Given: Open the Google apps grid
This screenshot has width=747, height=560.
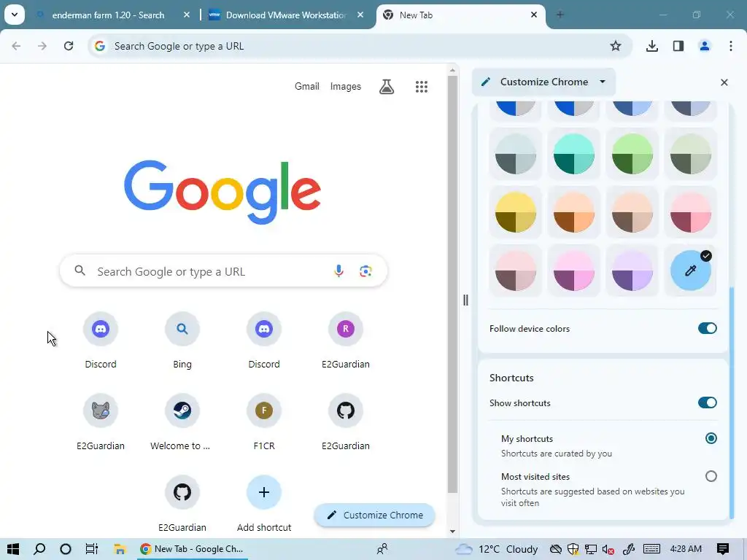Looking at the screenshot, I should (x=422, y=87).
